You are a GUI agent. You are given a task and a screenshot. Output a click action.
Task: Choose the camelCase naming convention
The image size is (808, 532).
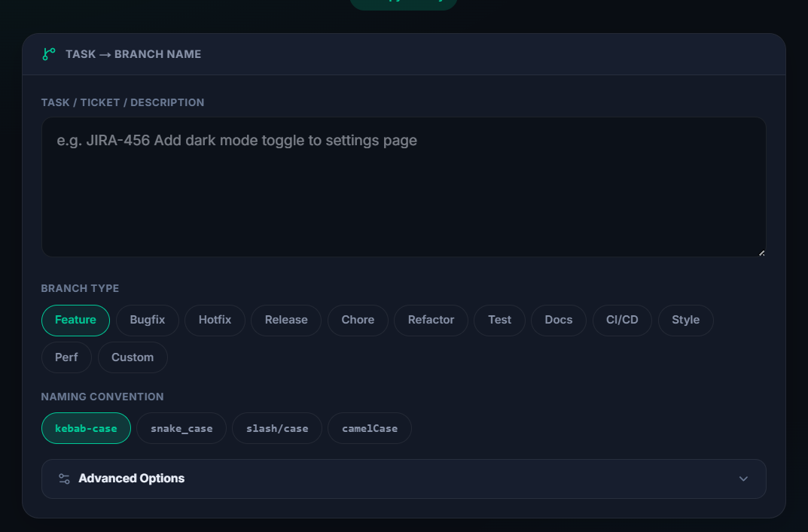point(369,427)
